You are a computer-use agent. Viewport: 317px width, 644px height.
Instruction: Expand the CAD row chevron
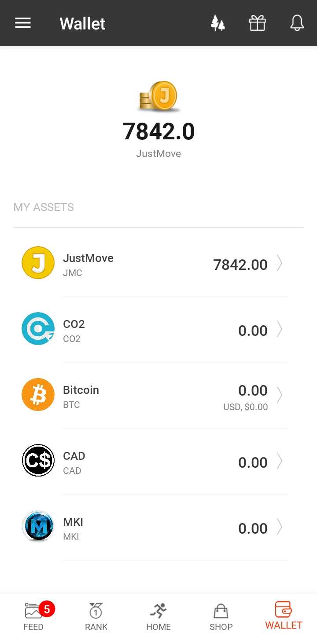tap(279, 461)
